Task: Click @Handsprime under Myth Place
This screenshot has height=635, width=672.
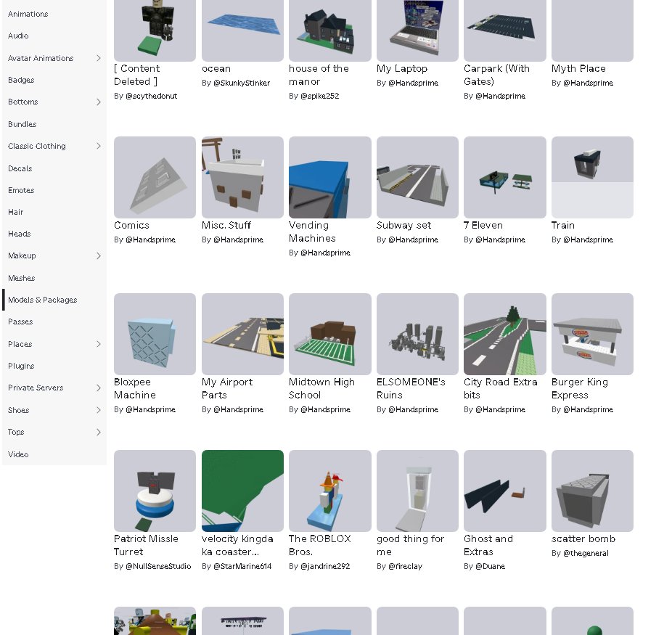Action: [x=588, y=83]
